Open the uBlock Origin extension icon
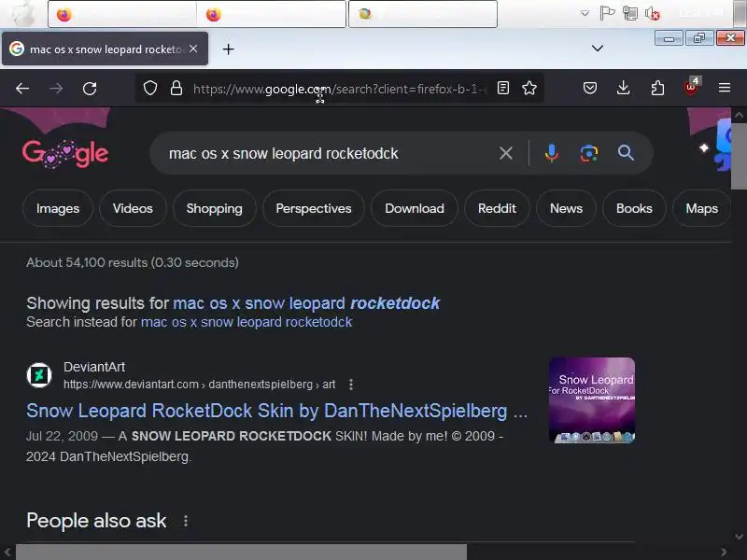 [x=691, y=87]
